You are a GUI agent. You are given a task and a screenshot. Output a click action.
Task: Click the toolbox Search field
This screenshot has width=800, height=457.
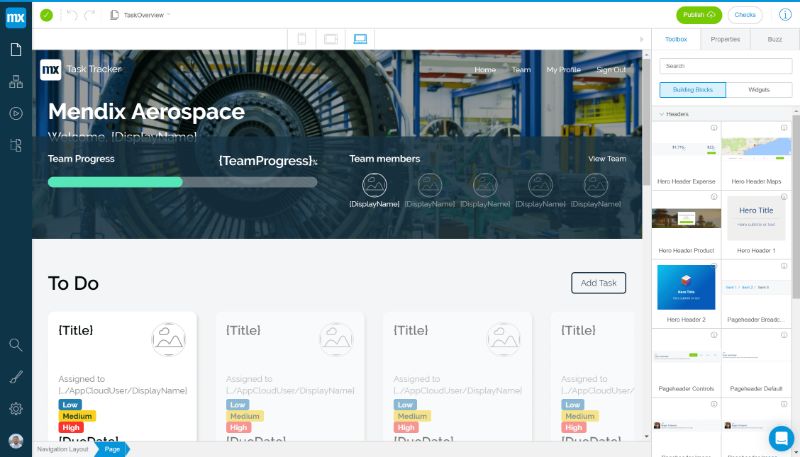click(x=726, y=66)
